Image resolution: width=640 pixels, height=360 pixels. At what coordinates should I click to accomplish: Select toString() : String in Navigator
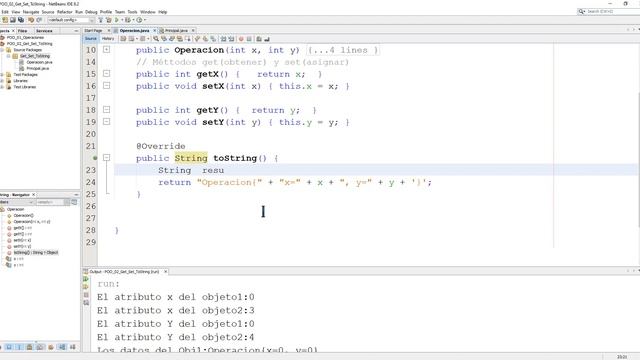pos(36,252)
